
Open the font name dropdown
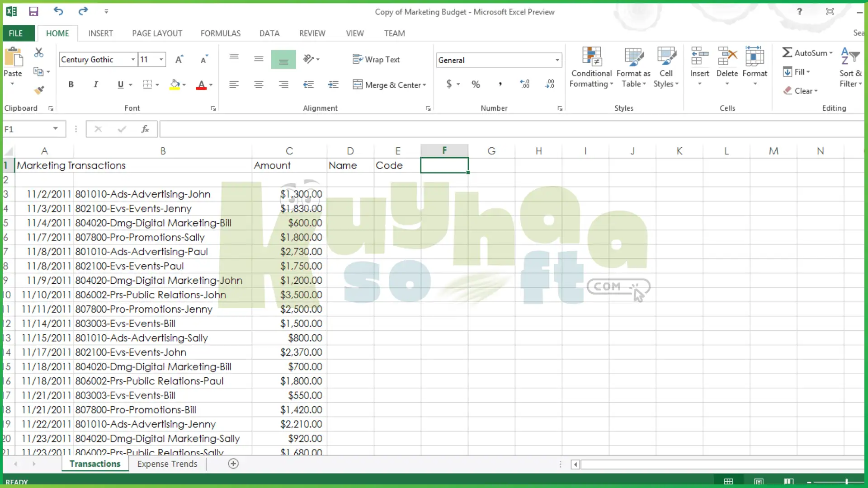point(133,60)
